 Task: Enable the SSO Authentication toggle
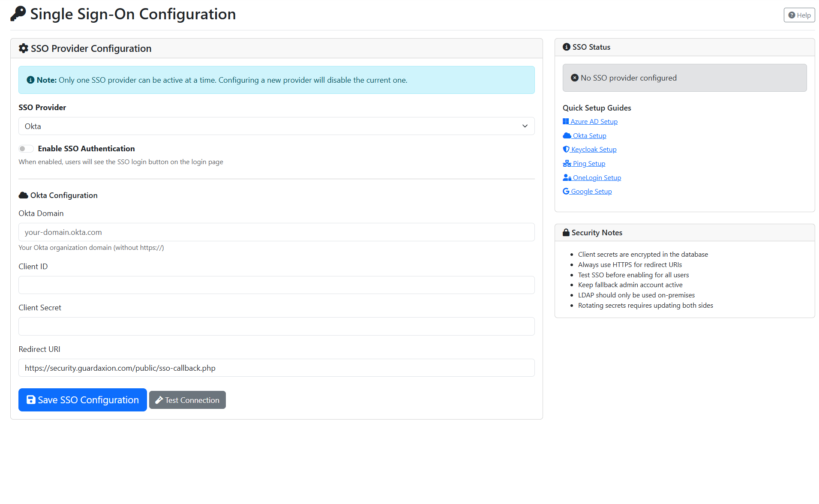coord(26,148)
